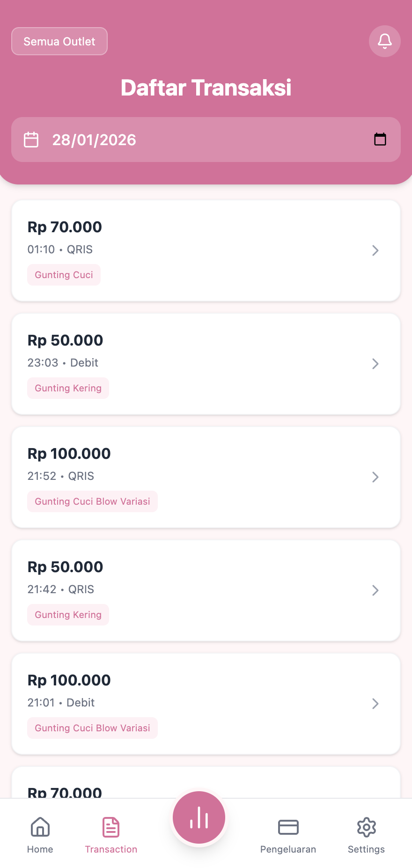Screen dimensions: 412x868
Task: Open the center chart report button
Action: 199,817
